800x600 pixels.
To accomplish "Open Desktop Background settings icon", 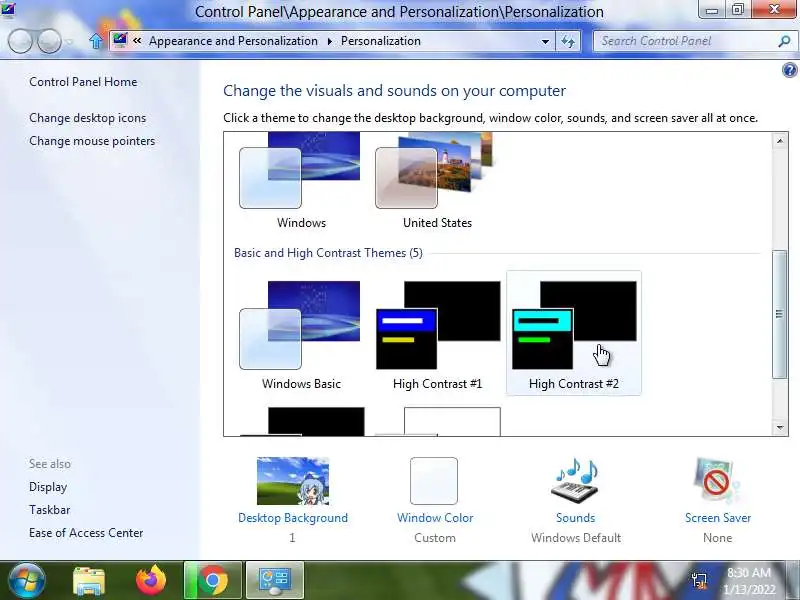I will pyautogui.click(x=293, y=481).
